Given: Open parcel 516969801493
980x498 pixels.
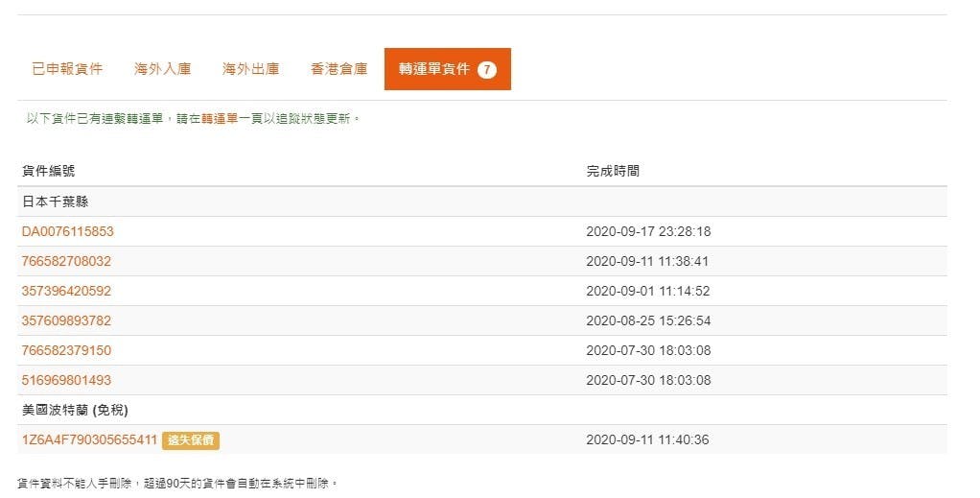Looking at the screenshot, I should (x=66, y=380).
